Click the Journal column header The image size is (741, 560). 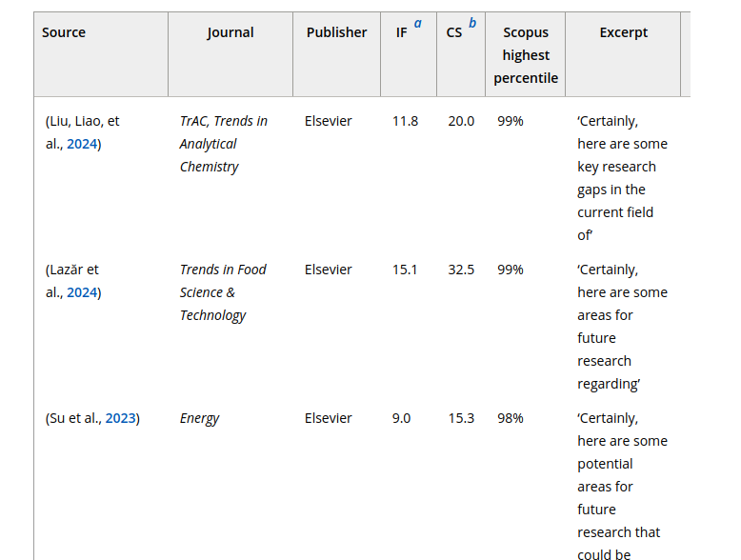tap(230, 32)
